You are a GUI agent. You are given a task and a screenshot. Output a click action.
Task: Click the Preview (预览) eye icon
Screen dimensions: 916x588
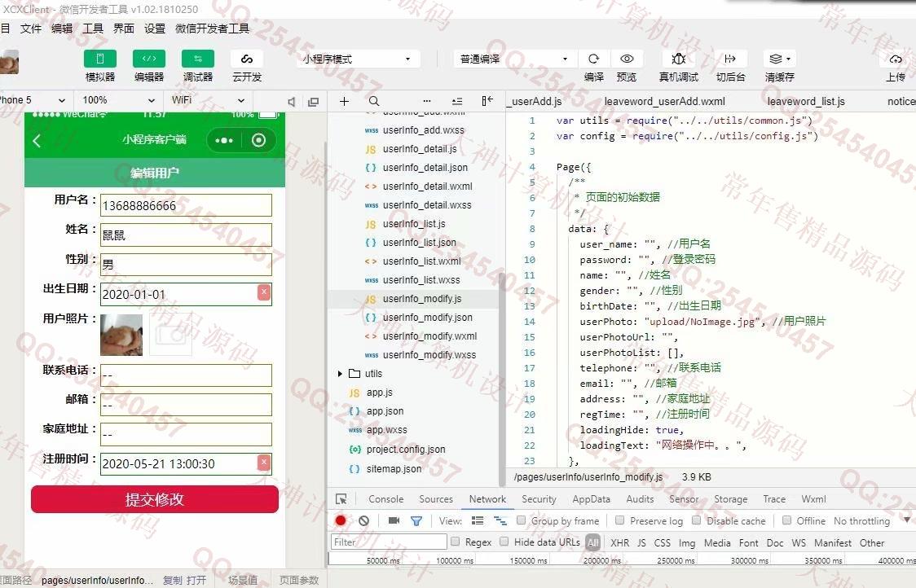pyautogui.click(x=627, y=59)
